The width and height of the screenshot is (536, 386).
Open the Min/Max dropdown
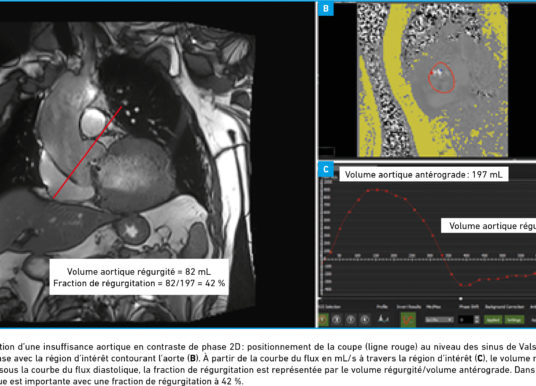point(439,320)
